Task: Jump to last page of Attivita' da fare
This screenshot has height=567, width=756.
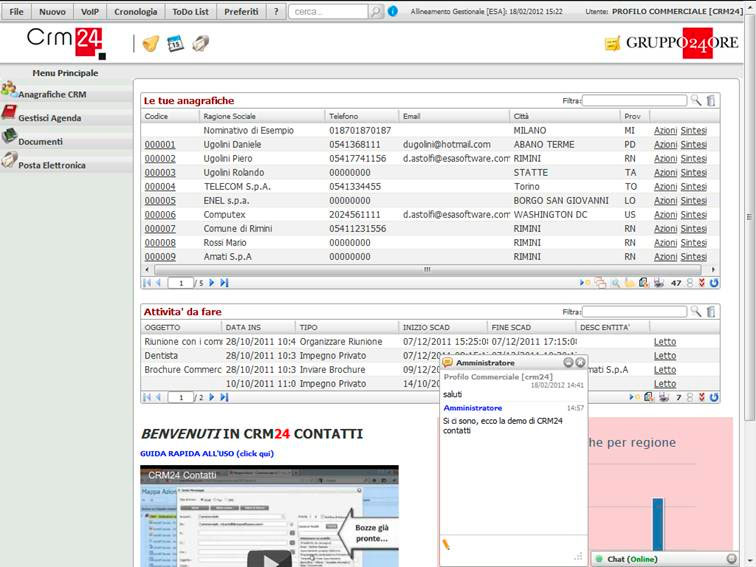Action: (224, 397)
